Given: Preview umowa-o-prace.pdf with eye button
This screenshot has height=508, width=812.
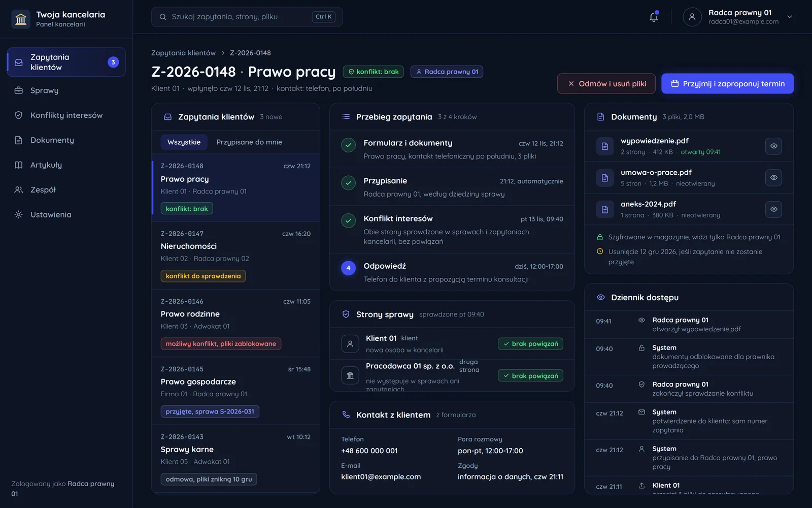Looking at the screenshot, I should click(773, 178).
